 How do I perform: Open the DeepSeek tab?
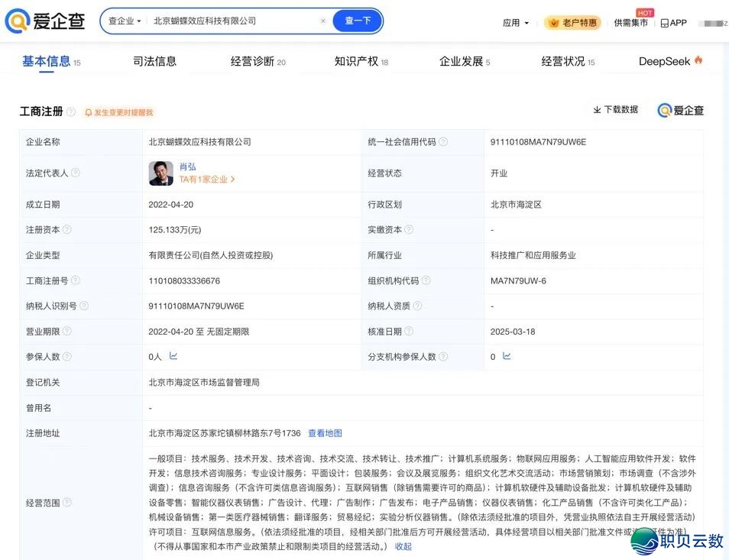click(670, 61)
